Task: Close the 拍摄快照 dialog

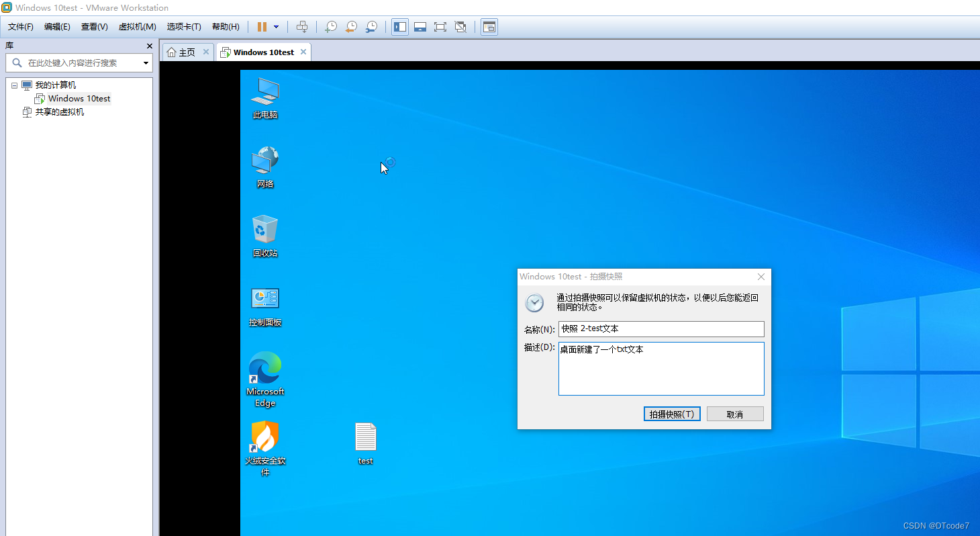Action: click(761, 277)
